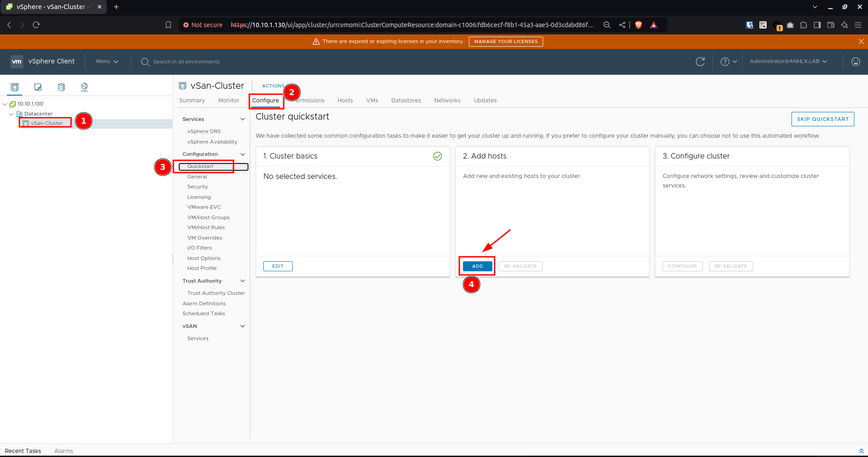Image resolution: width=868 pixels, height=457 pixels.
Task: Click the vSphere refresh icon in header
Action: pyautogui.click(x=700, y=62)
